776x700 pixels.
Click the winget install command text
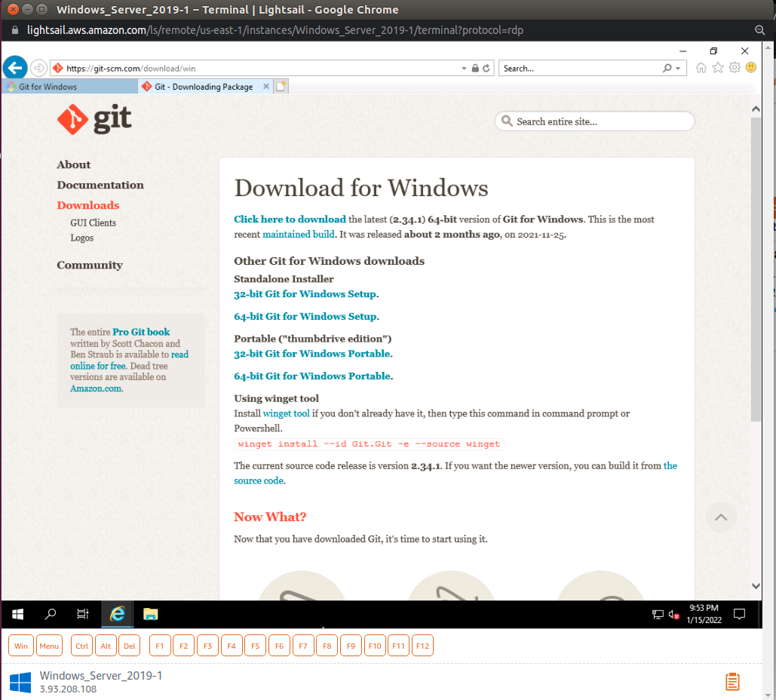pyautogui.click(x=369, y=444)
